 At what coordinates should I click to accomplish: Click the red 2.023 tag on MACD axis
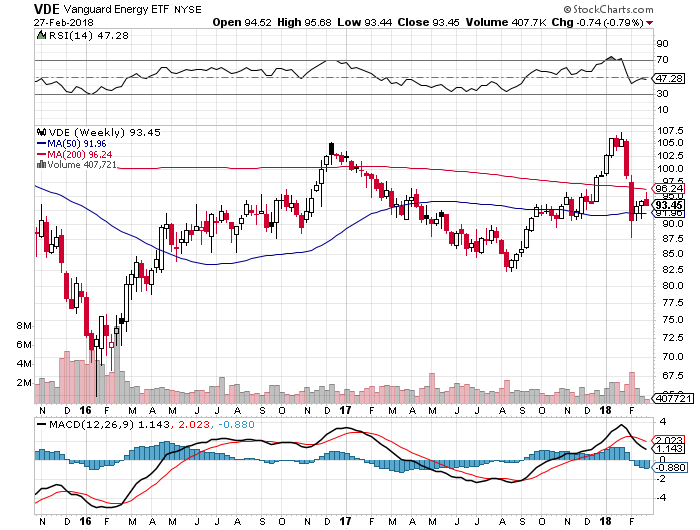tap(669, 440)
